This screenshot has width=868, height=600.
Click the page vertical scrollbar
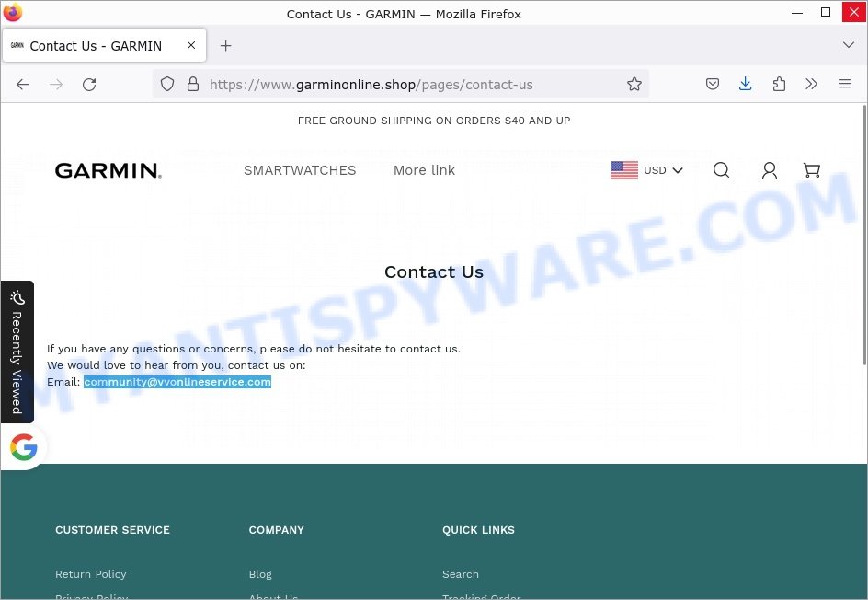(863, 236)
